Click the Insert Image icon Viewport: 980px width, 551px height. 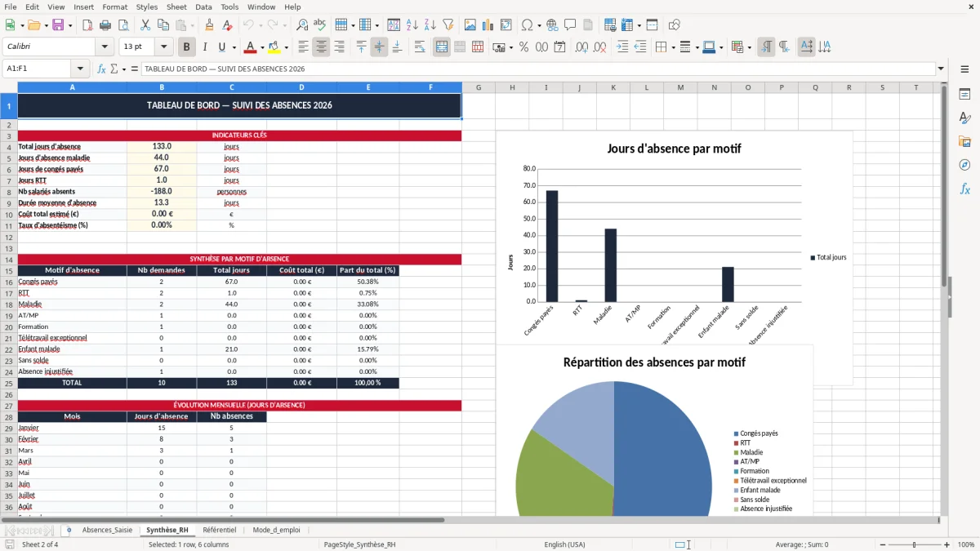(470, 25)
